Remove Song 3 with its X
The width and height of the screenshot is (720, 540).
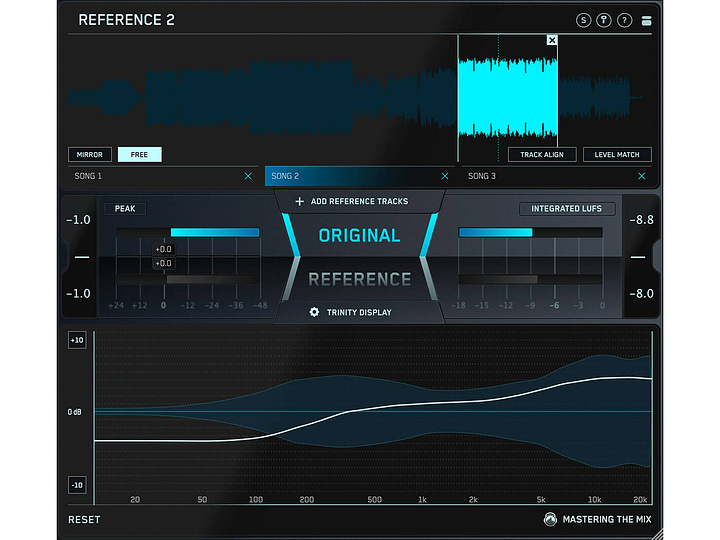(x=641, y=176)
